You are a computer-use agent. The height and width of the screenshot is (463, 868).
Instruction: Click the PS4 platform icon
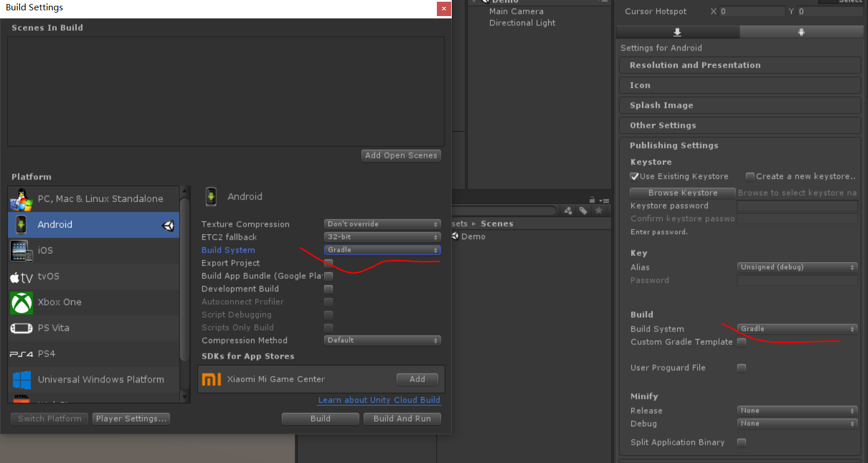pos(21,353)
